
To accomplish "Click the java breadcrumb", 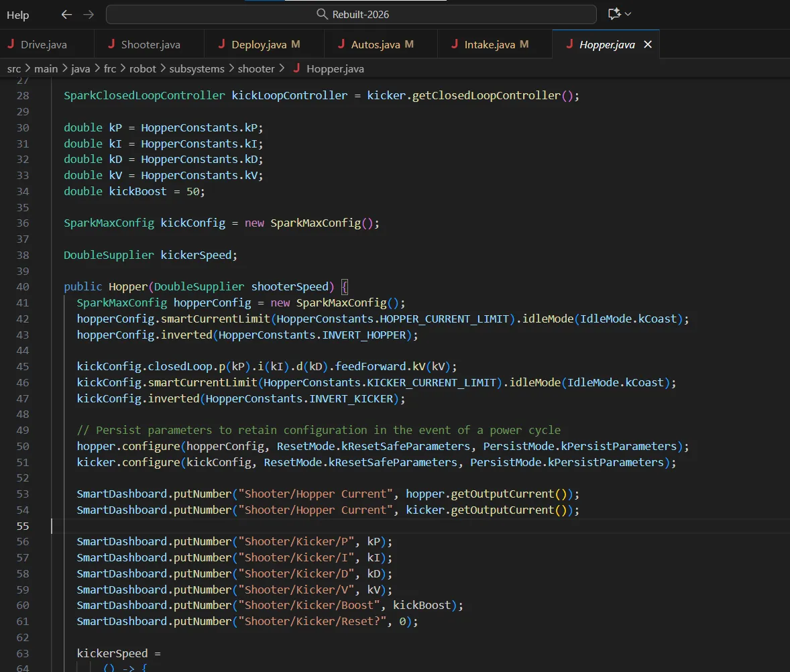I will coord(80,69).
